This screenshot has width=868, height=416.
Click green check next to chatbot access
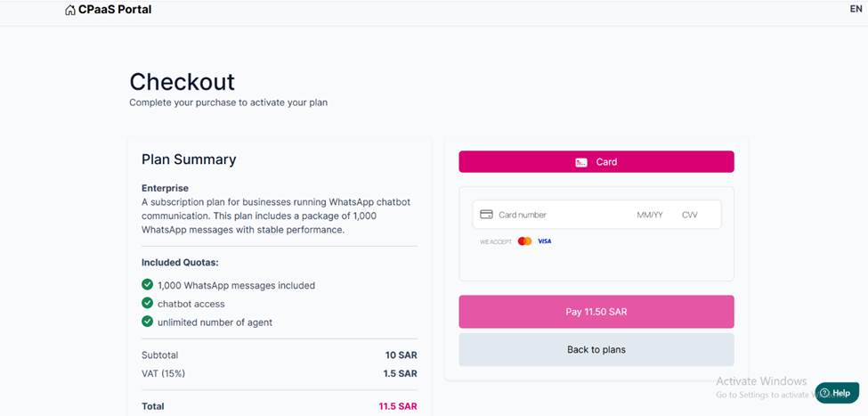coord(148,304)
